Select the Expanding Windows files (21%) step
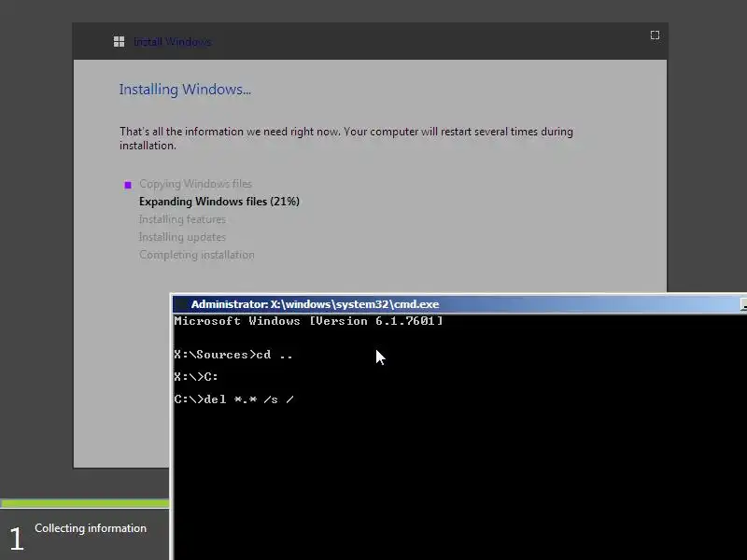The height and width of the screenshot is (560, 747). (x=219, y=202)
